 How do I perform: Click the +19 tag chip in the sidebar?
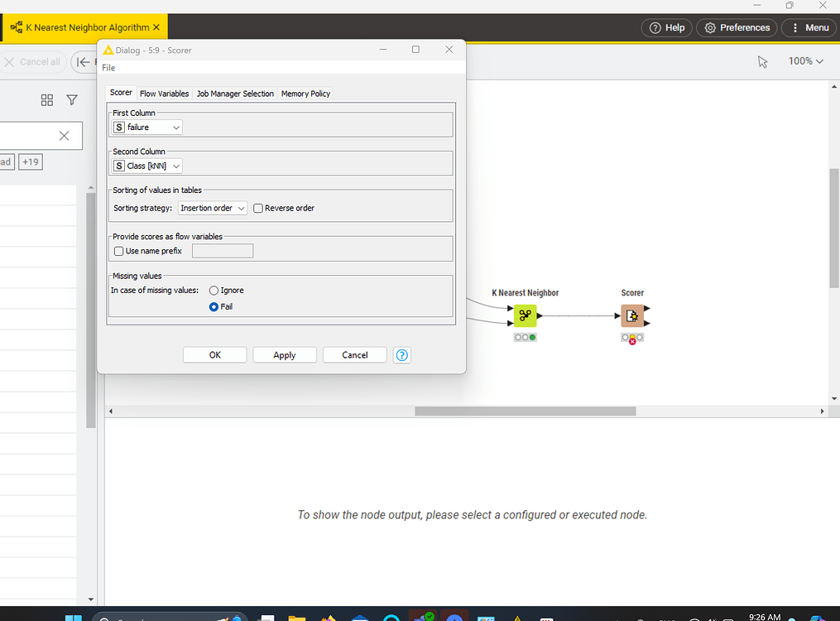pos(30,161)
